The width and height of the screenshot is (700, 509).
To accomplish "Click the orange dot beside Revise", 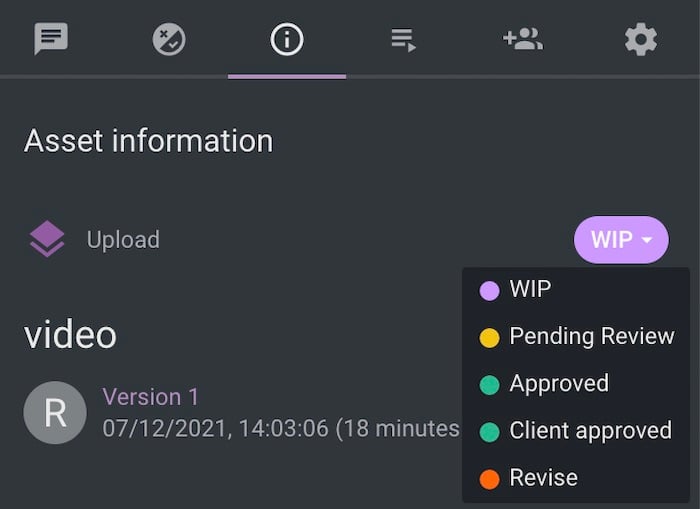I will pyautogui.click(x=489, y=479).
